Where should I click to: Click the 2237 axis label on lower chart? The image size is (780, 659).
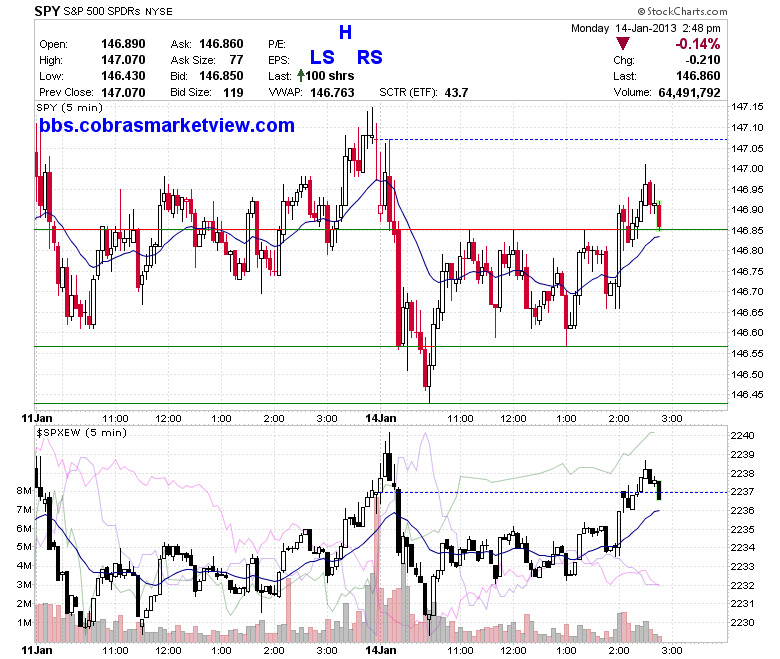(742, 491)
